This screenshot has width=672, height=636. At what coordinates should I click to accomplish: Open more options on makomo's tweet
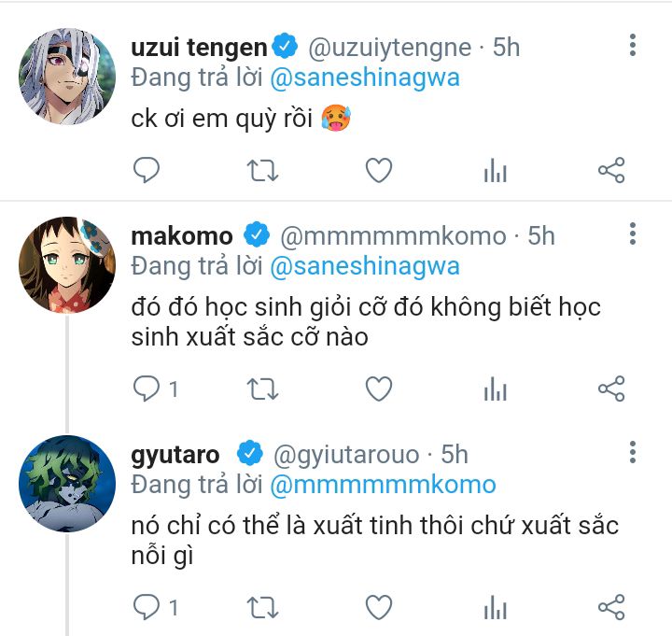tap(633, 233)
